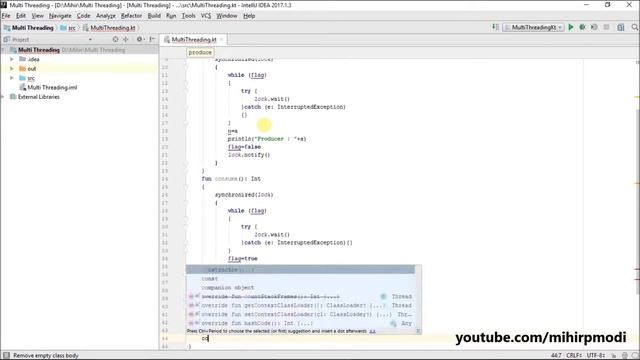
Task: Open the MultiThreadingKt run configuration dropdown
Action: tap(533, 27)
